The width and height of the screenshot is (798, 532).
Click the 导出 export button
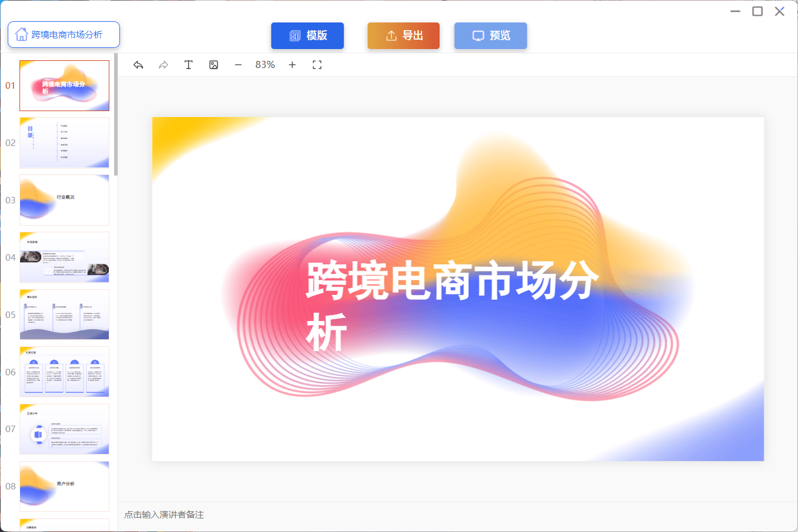pos(404,35)
